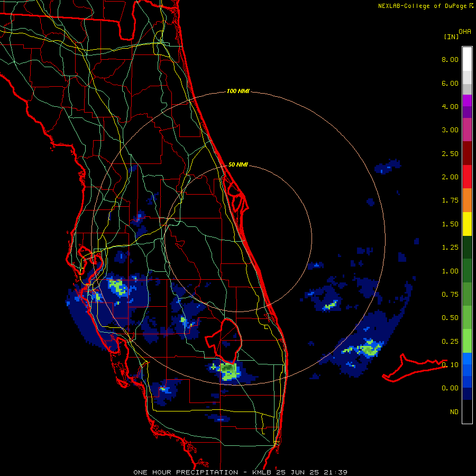Click the '0.50' legend value
Viewport: 476px width, 476px height.
[x=450, y=318]
